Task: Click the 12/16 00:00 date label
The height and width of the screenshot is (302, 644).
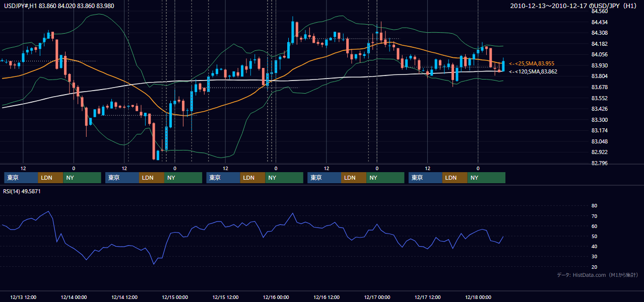Action: click(x=276, y=297)
